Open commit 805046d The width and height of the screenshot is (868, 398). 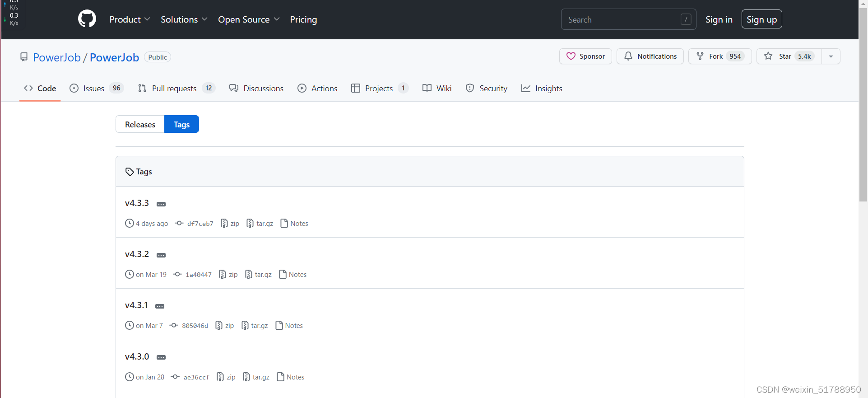(x=189, y=326)
